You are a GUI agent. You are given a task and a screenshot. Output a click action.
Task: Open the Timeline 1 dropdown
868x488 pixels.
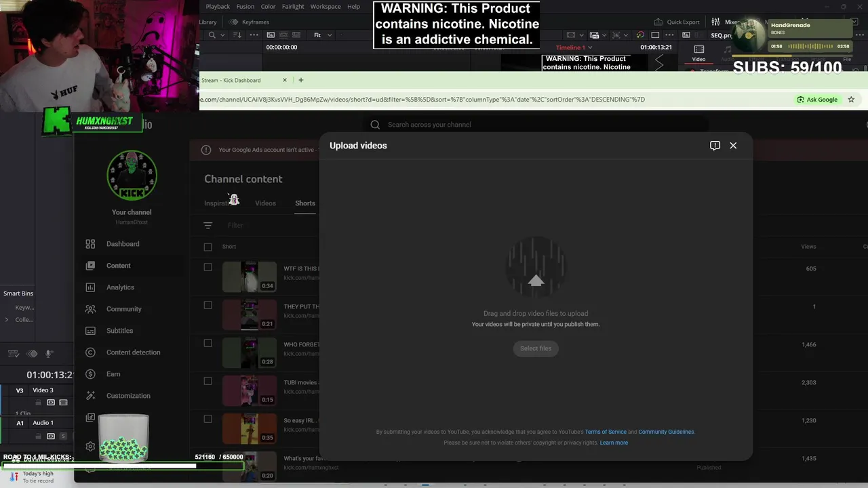tap(574, 47)
